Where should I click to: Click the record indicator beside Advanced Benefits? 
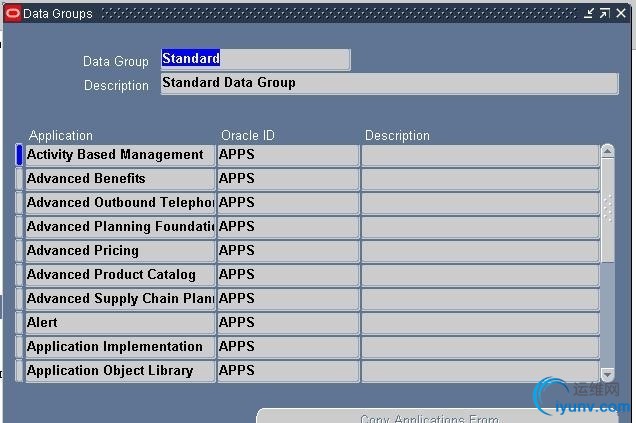[19, 179]
